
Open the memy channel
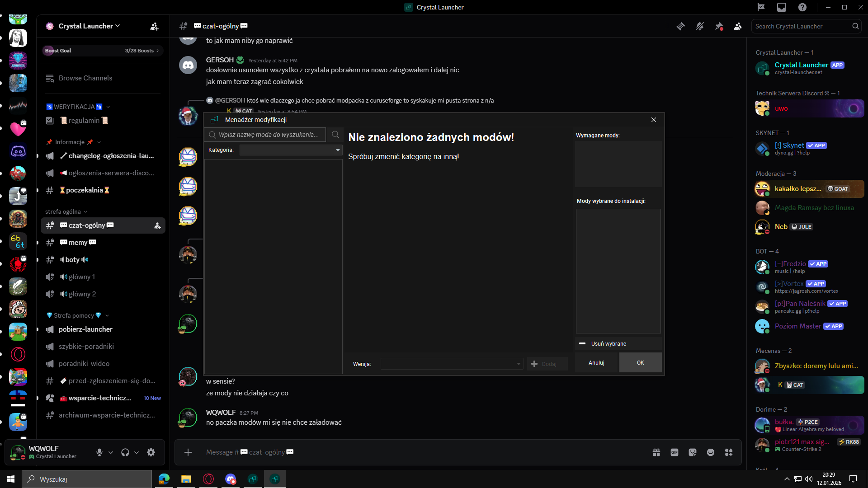tap(78, 243)
